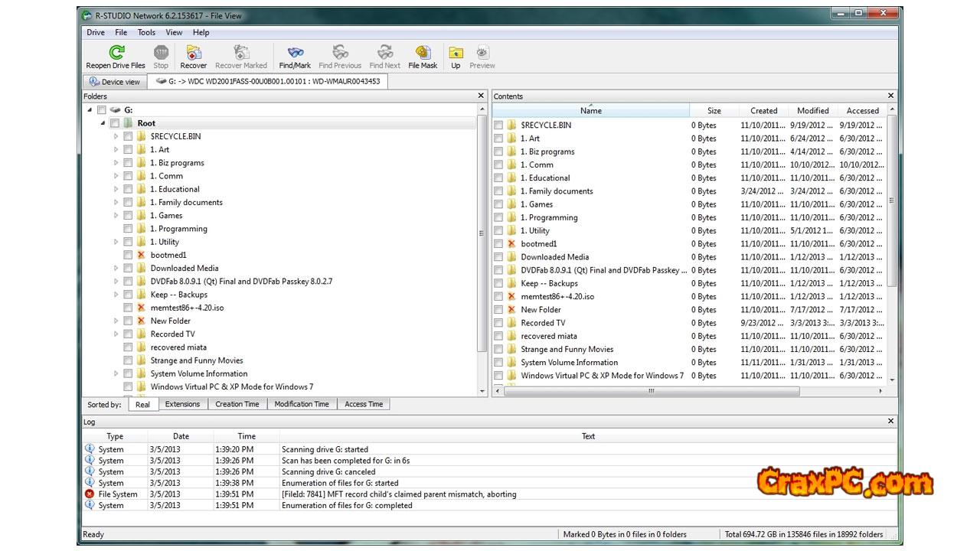The height and width of the screenshot is (551, 980).
Task: Sort contents by Size column header
Action: pyautogui.click(x=714, y=110)
